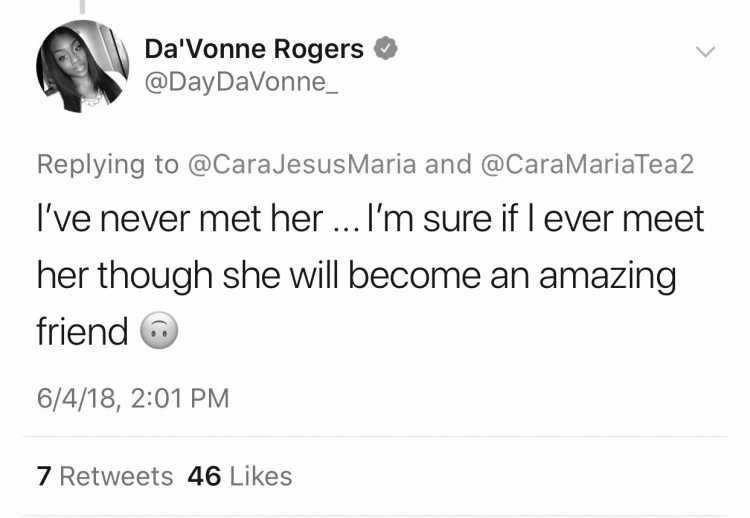This screenshot has width=750, height=518.
Task: Open the 6/4/18, 2:01 PM timestamp
Action: pos(133,398)
